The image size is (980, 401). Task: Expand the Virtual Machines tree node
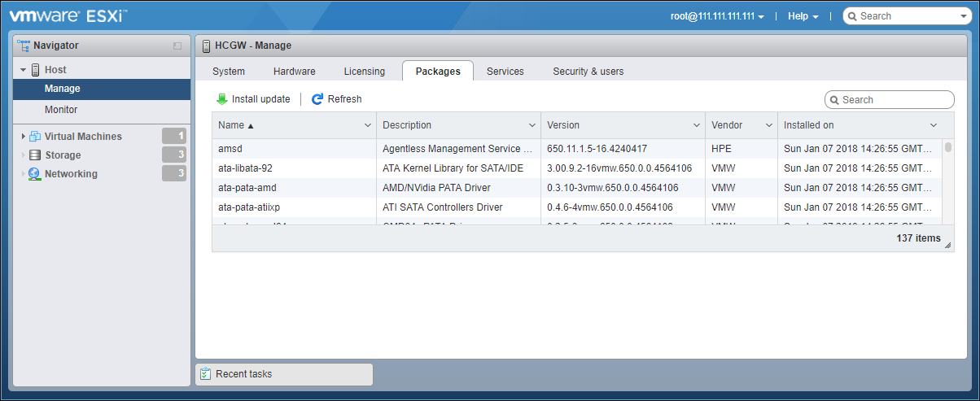tap(24, 137)
